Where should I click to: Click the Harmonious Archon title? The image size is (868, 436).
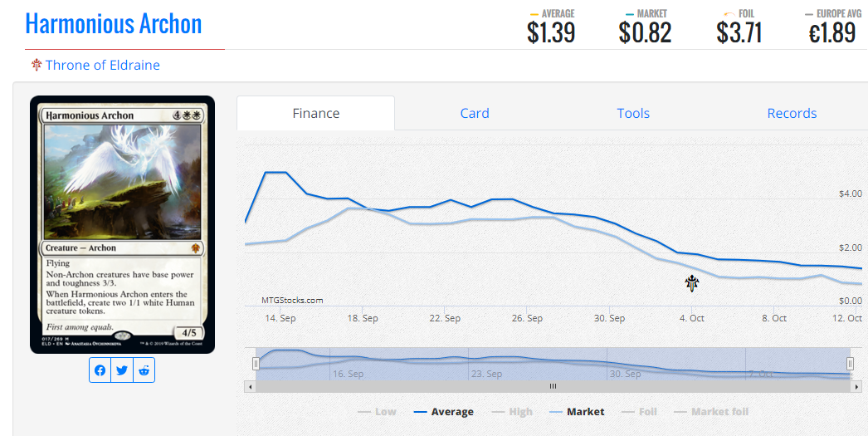tap(114, 24)
